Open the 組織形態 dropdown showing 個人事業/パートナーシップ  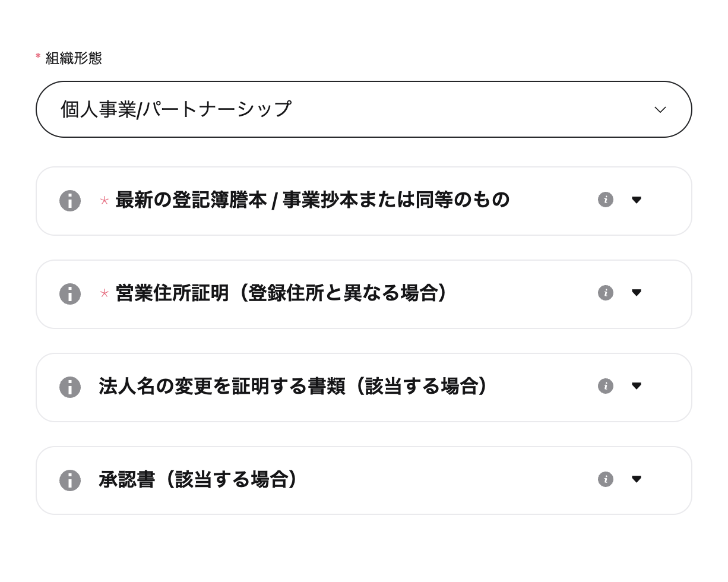click(x=364, y=109)
